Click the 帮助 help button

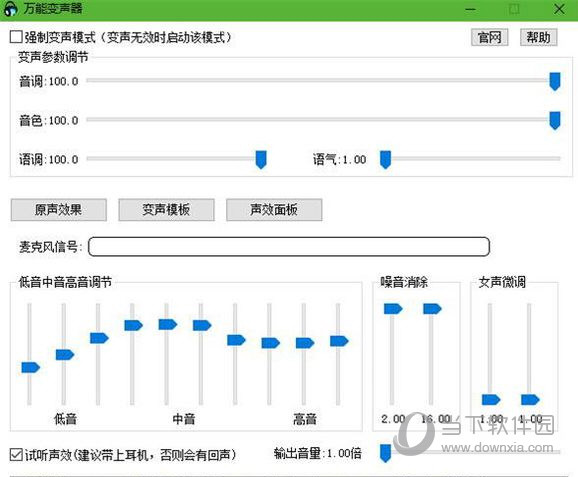[539, 37]
